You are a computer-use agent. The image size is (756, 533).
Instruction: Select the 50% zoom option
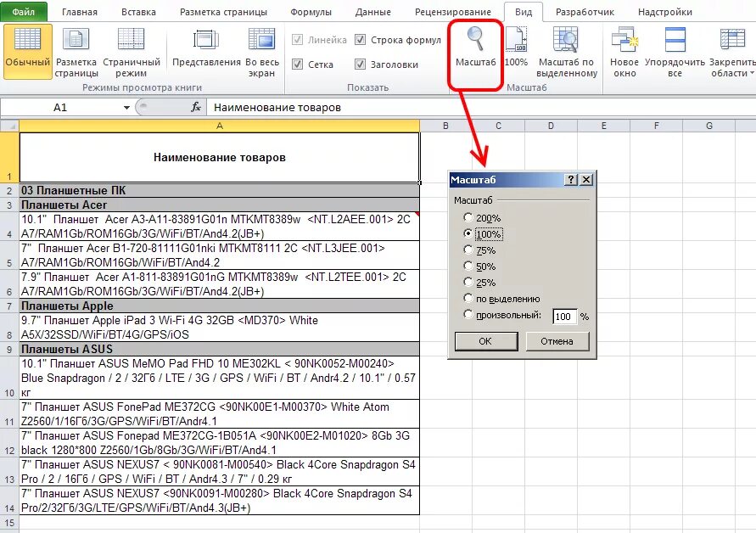coord(468,266)
